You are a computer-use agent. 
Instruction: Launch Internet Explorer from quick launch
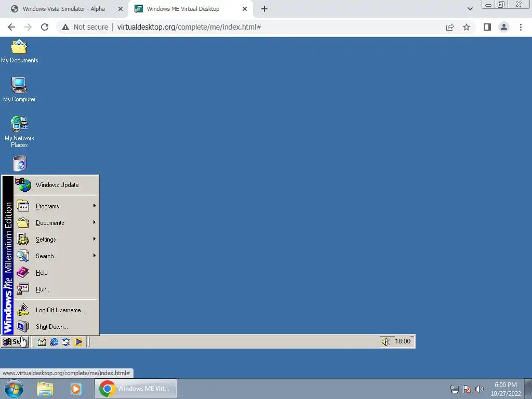[x=54, y=342]
